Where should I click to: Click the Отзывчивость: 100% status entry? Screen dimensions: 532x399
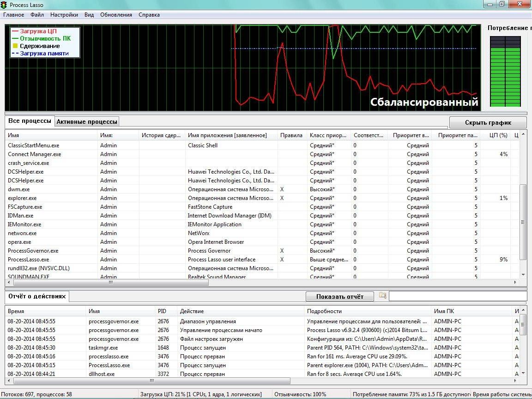(x=300, y=394)
